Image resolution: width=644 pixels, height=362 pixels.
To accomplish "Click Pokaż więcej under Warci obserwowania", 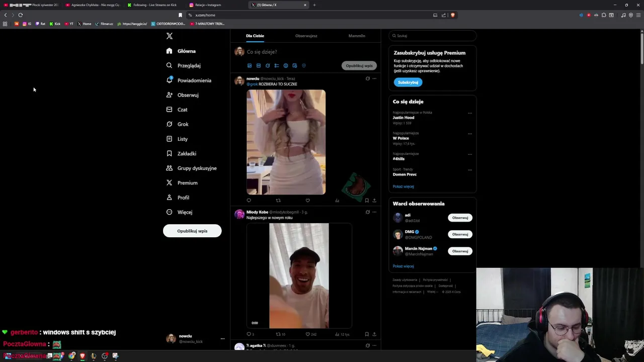I will (x=403, y=266).
